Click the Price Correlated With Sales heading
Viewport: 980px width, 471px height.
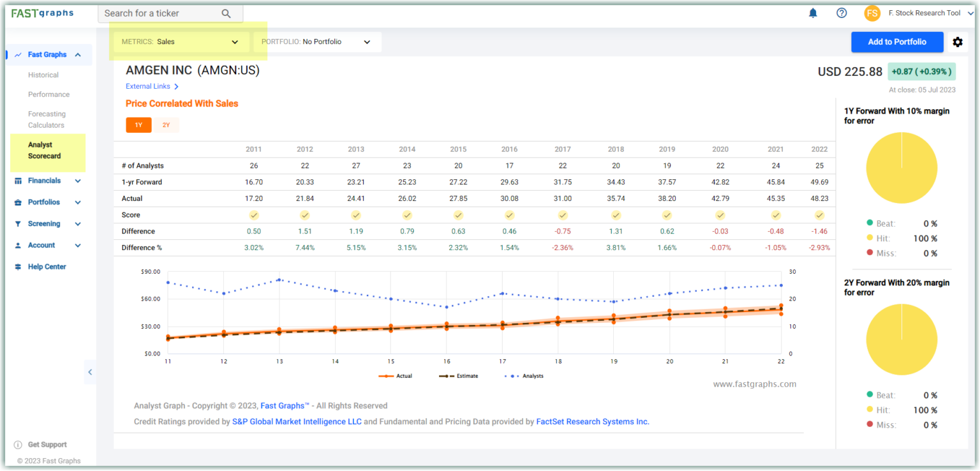pyautogui.click(x=182, y=104)
